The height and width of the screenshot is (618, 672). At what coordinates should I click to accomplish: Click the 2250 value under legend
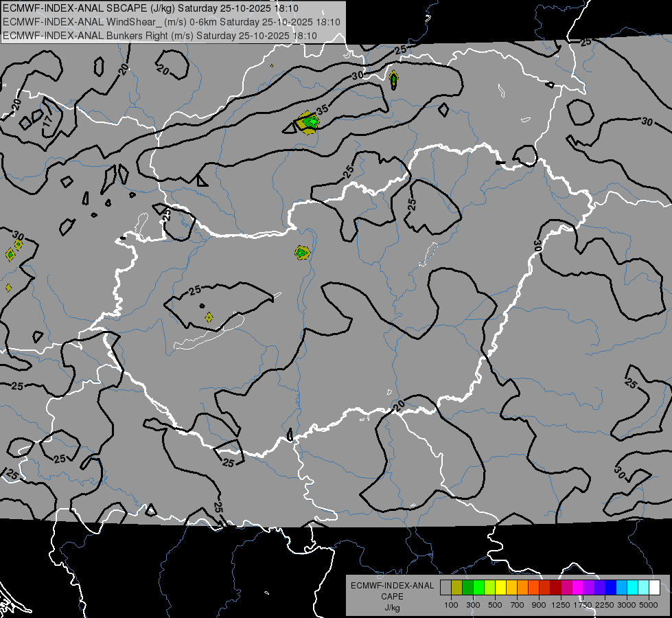click(605, 605)
